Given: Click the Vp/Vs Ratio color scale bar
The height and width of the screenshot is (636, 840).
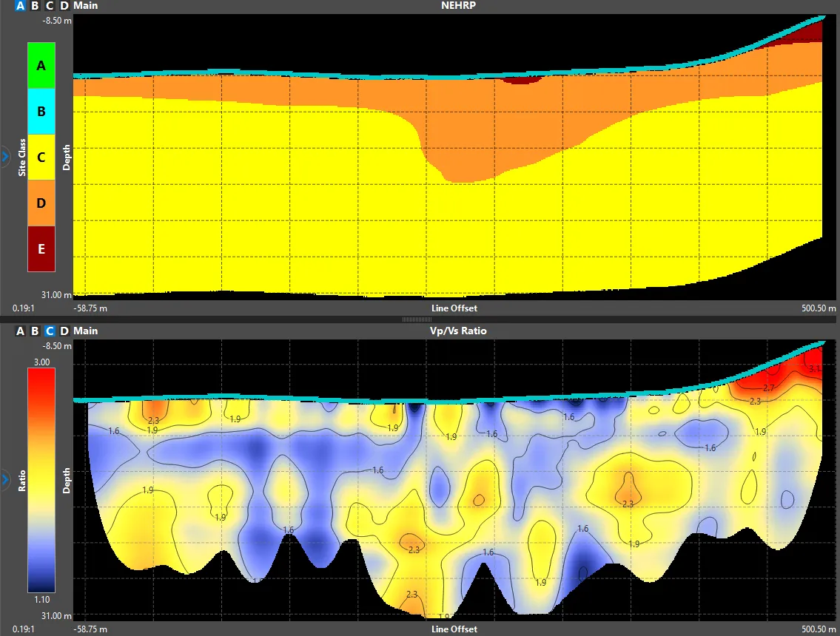Looking at the screenshot, I should (x=41, y=480).
